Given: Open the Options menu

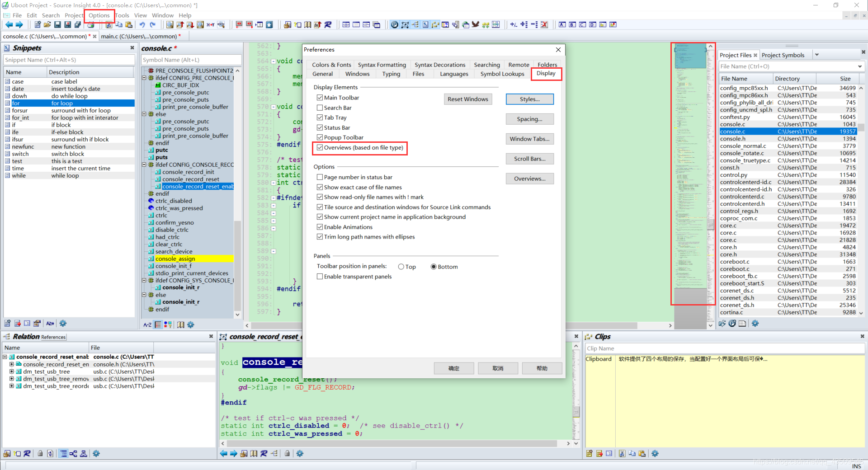Looking at the screenshot, I should point(99,15).
